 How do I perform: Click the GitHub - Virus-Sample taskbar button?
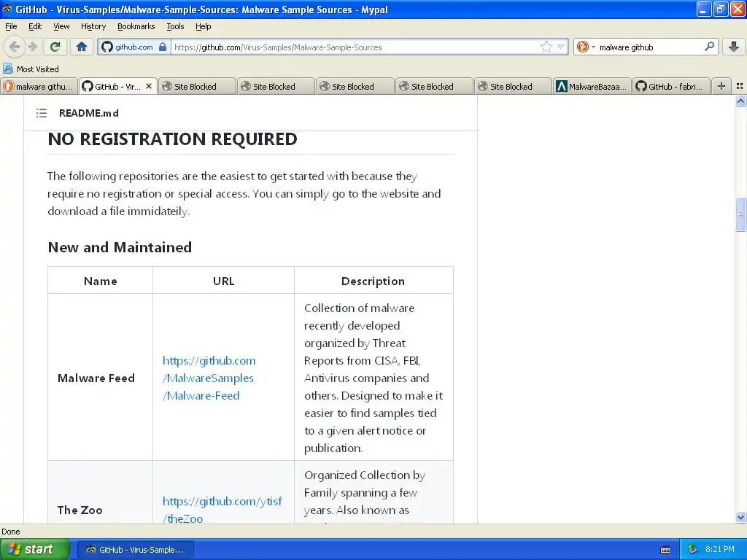(135, 550)
